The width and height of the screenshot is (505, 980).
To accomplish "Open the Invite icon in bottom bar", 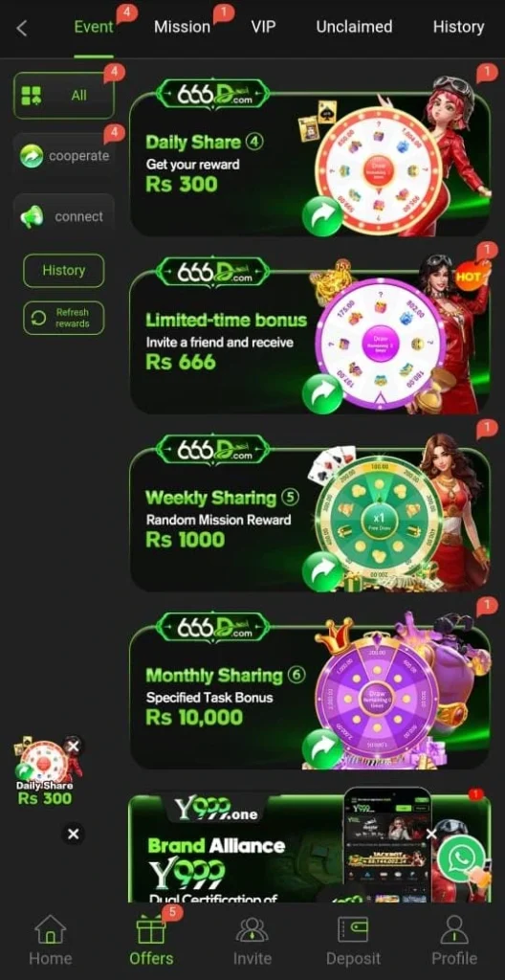I will point(252,929).
